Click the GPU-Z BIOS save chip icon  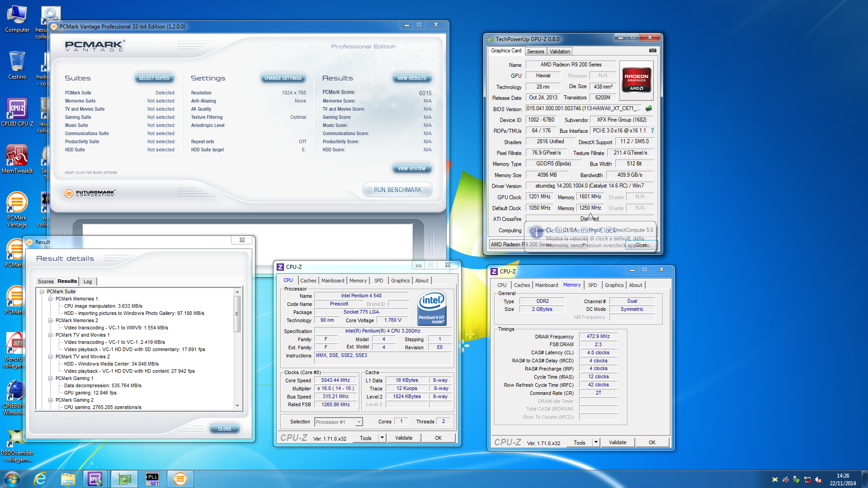point(649,108)
